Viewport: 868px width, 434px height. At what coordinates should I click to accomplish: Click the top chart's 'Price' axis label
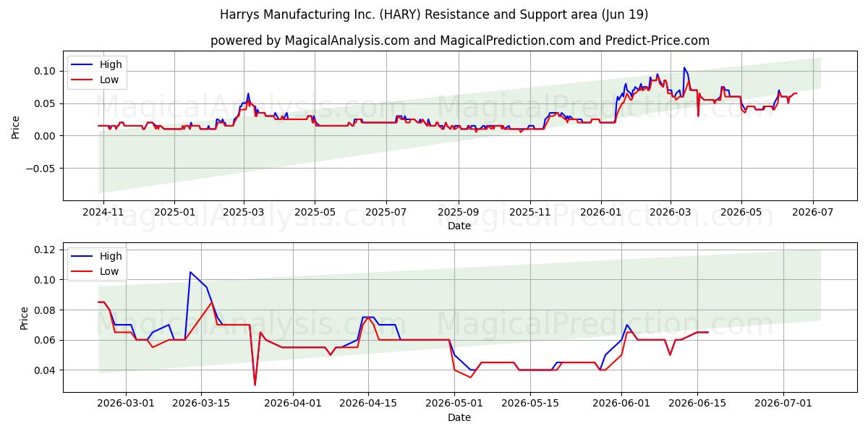coord(16,126)
